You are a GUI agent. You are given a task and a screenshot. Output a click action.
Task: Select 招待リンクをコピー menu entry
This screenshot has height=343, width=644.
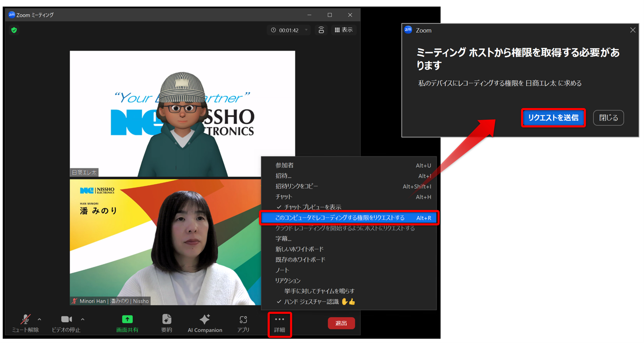point(349,186)
